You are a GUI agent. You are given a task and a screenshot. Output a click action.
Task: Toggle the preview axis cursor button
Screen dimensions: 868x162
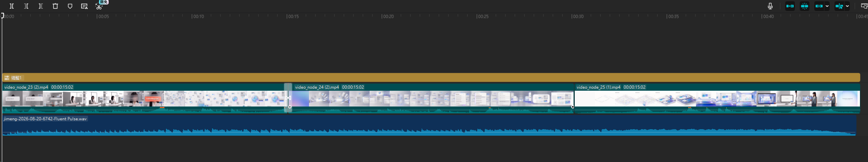pyautogui.click(x=839, y=6)
